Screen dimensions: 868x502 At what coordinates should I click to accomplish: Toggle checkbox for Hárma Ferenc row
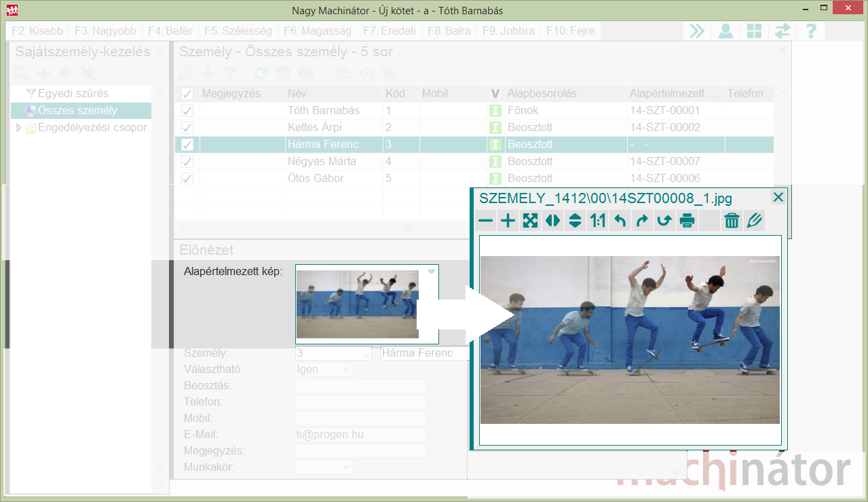[187, 145]
